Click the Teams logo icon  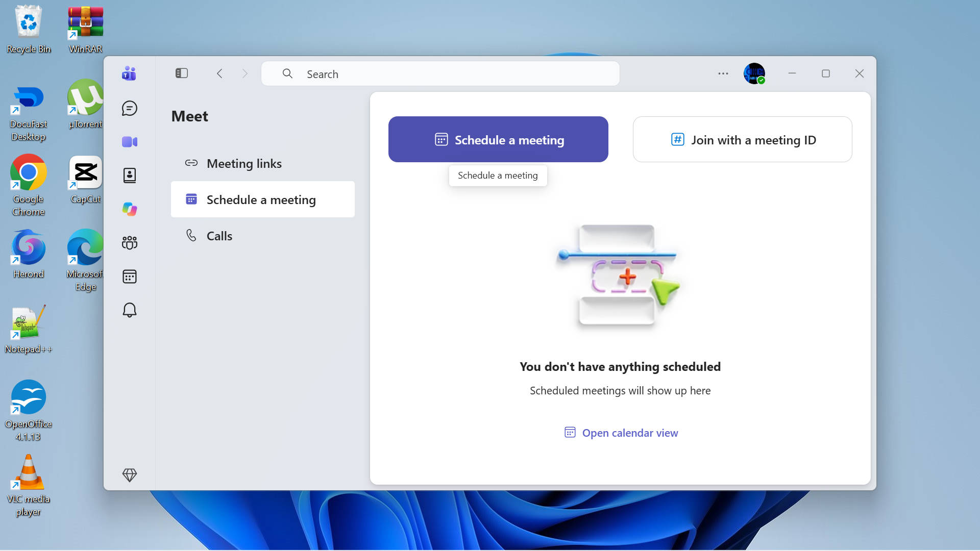tap(129, 73)
